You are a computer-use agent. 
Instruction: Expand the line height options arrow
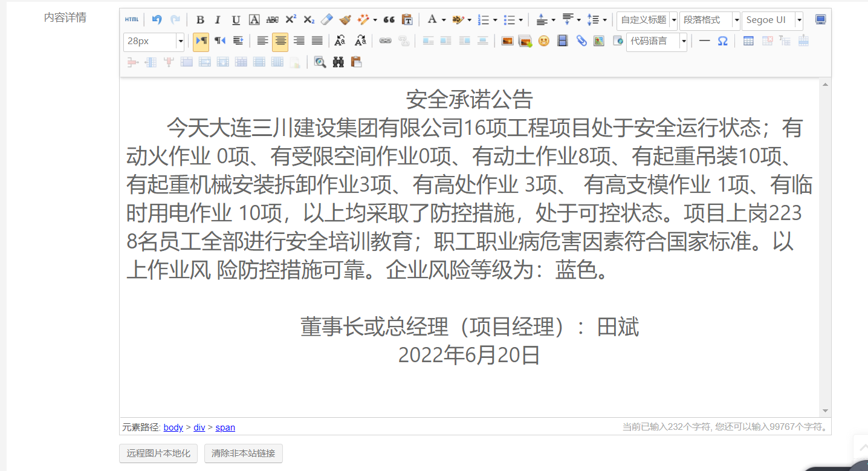605,20
